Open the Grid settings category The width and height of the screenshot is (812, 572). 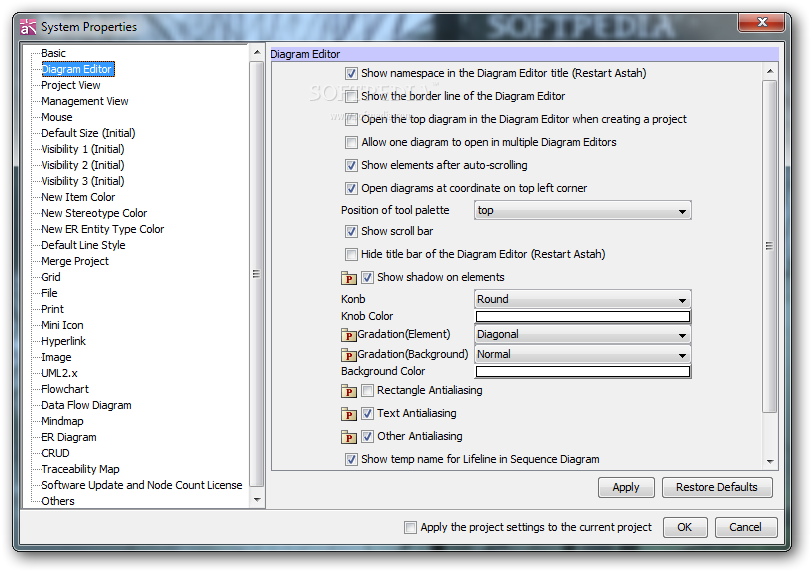click(51, 278)
